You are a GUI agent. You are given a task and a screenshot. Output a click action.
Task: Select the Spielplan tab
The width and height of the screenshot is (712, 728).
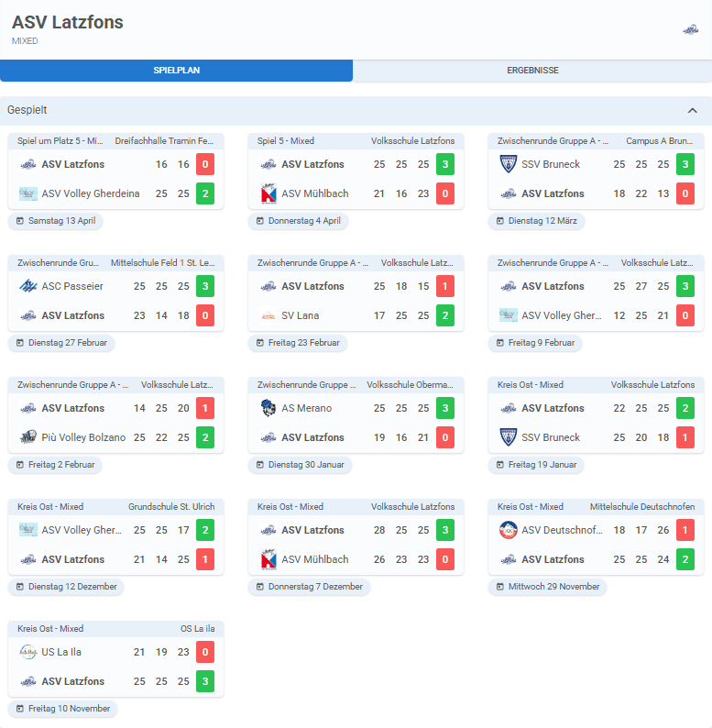click(176, 71)
